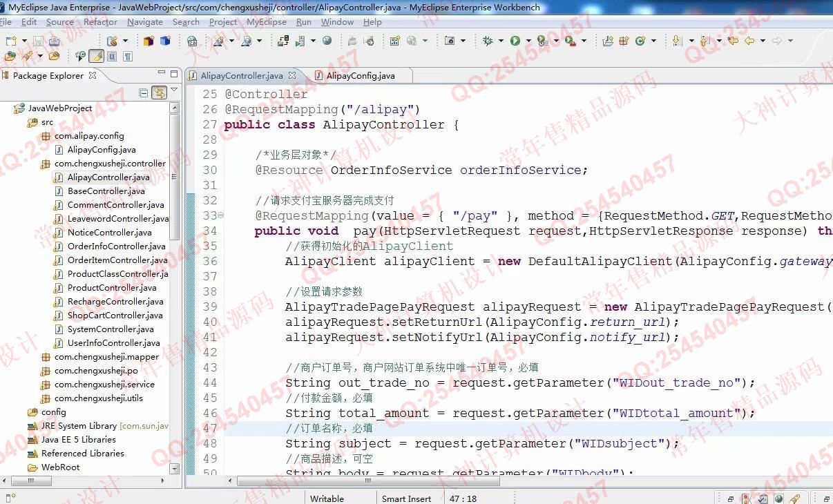Screen dimensions: 833x504
Task: Open the Refactor menu
Action: (x=101, y=22)
